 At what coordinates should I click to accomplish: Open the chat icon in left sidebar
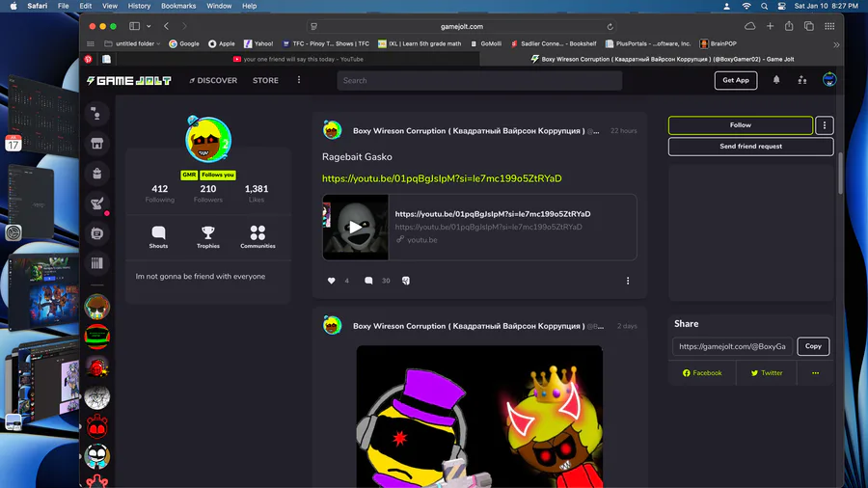pyautogui.click(x=96, y=114)
